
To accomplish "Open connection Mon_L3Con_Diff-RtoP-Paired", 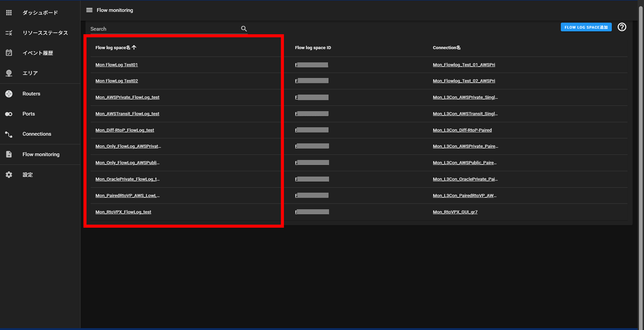I will click(462, 130).
